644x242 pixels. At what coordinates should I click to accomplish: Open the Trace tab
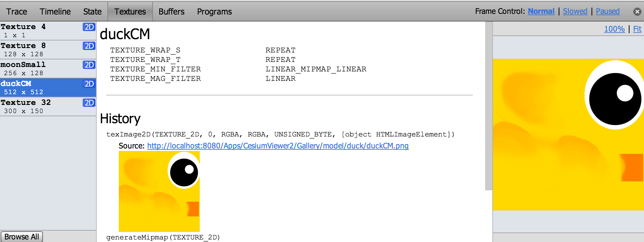coord(17,12)
